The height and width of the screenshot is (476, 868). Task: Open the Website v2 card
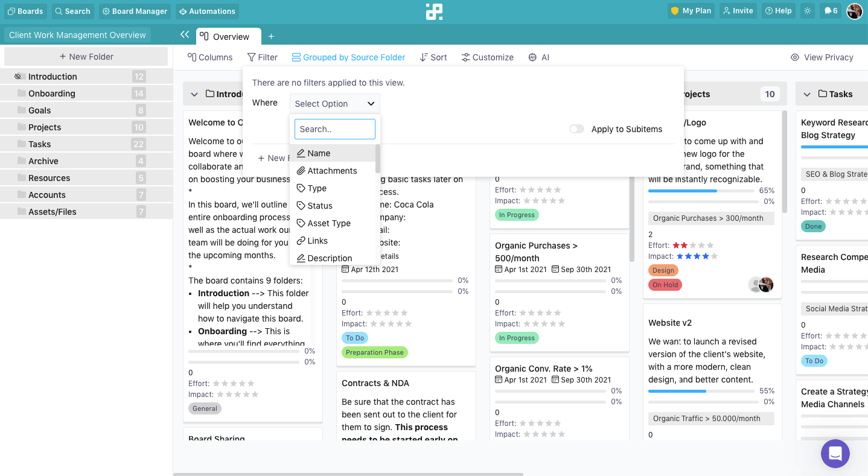point(670,323)
